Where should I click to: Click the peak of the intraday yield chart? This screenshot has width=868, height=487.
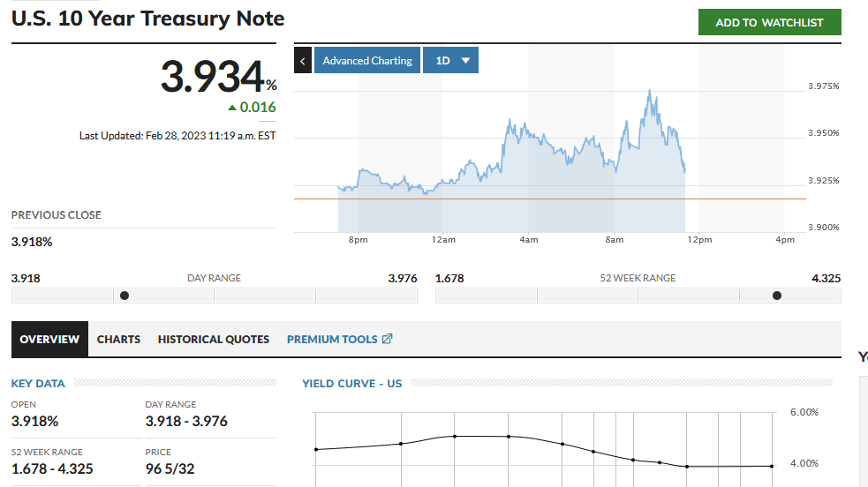point(649,91)
